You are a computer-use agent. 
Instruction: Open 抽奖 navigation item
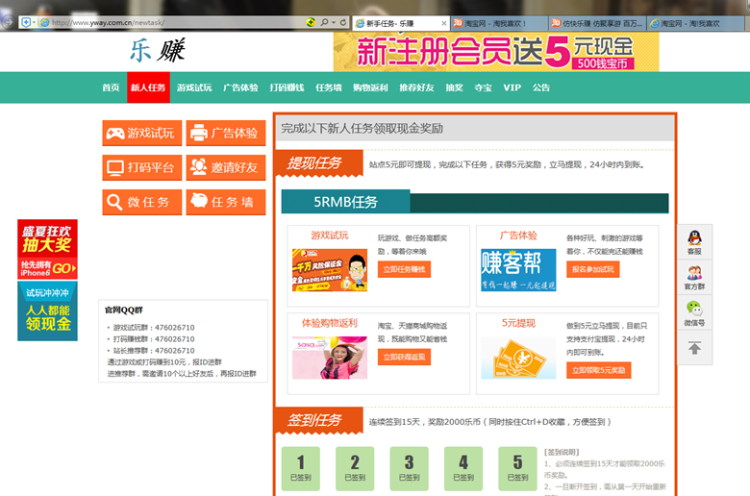pos(454,88)
